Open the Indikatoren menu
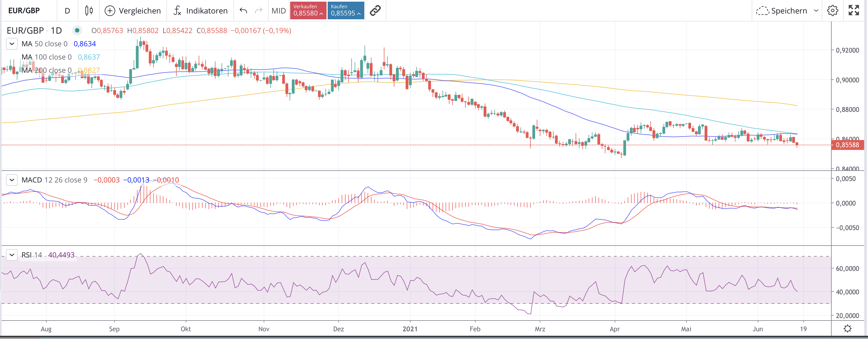The width and height of the screenshot is (868, 339). tap(201, 10)
